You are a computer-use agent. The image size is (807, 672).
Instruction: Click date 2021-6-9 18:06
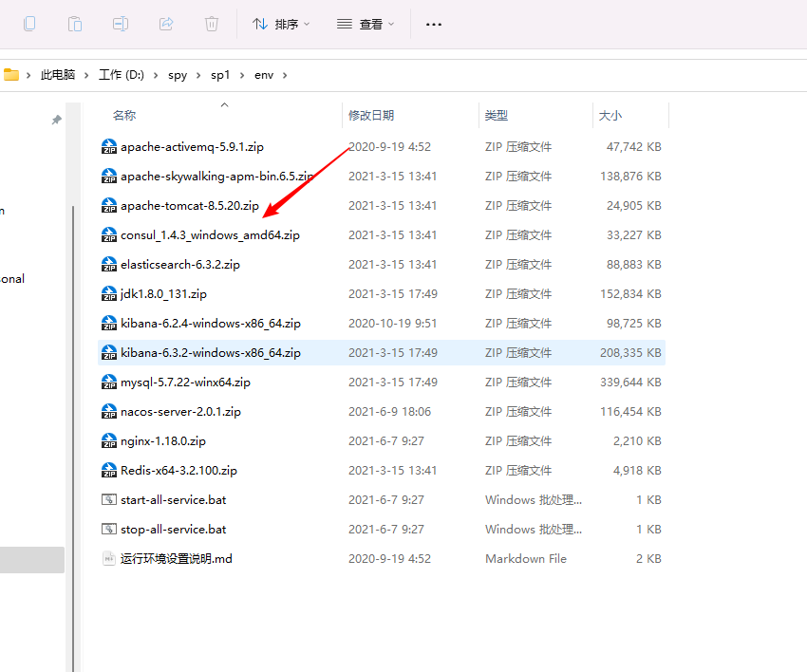tap(389, 412)
